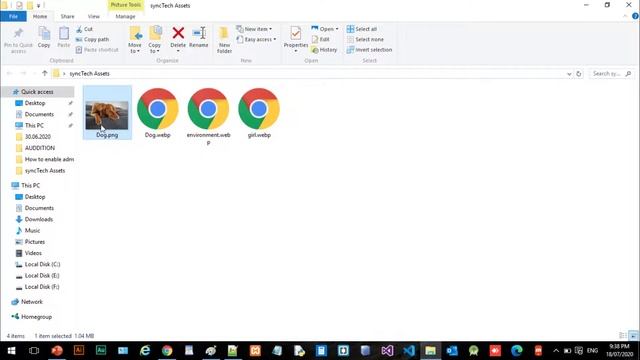Viewport: 640px width, 360px height.
Task: Click History in the Open group
Action: [324, 49]
